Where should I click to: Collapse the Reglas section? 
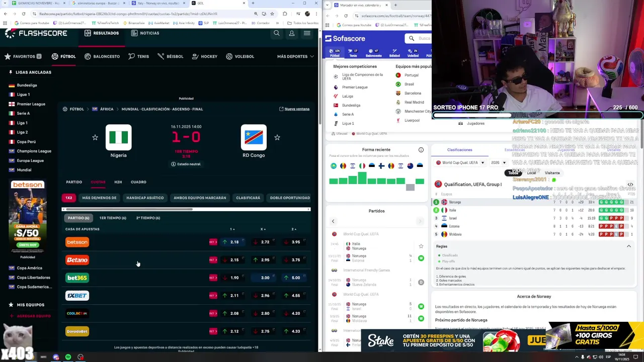628,246
